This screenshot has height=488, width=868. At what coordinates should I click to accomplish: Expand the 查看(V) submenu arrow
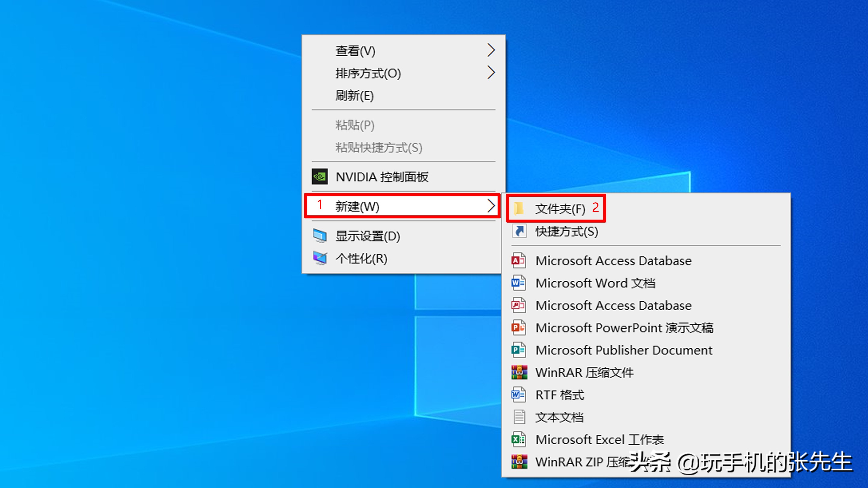(491, 51)
